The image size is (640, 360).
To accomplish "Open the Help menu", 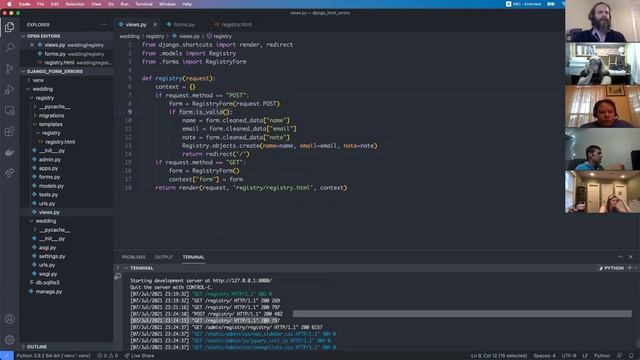I will [x=187, y=4].
